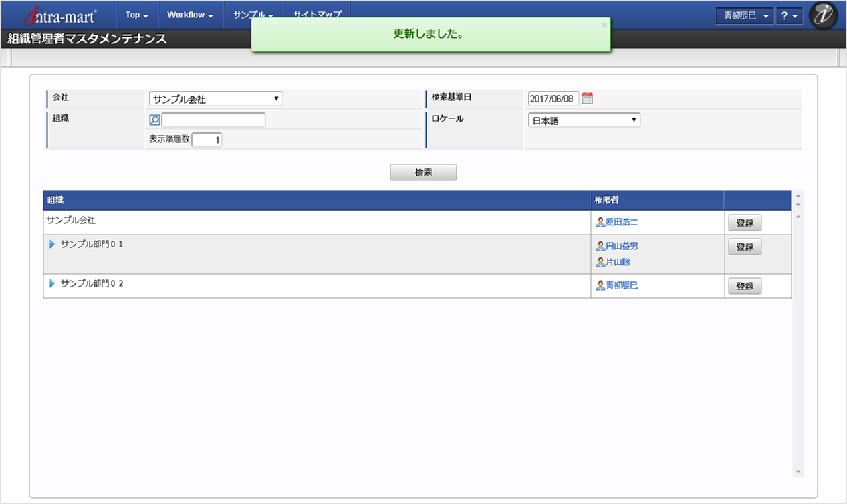
Task: Open the 片山聡 user link
Action: pyautogui.click(x=618, y=262)
